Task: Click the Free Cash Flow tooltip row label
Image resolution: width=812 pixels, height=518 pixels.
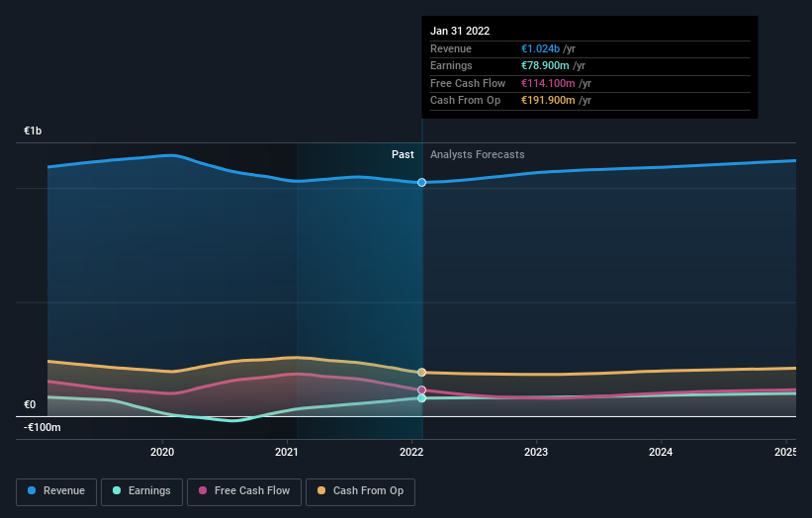Action: (468, 83)
